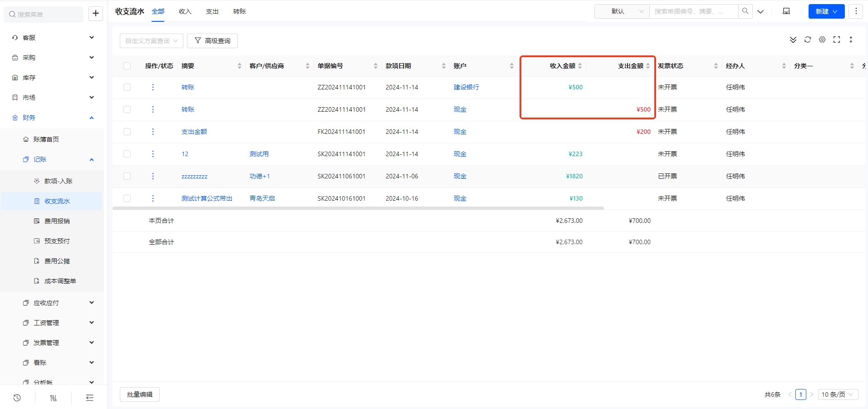Viewport: 868px width, 409px height.
Task: Check the box for FK202411141001 row
Action: click(x=127, y=132)
